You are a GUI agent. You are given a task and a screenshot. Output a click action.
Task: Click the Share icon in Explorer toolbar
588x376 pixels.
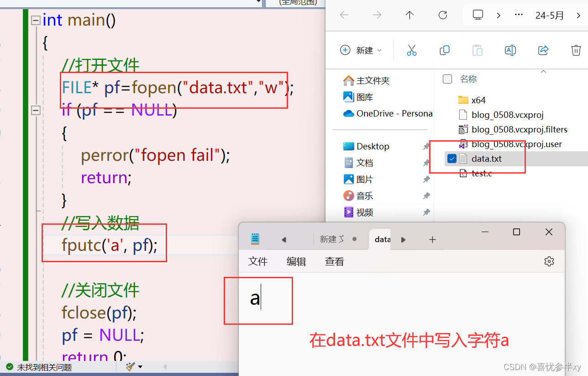pyautogui.click(x=543, y=50)
